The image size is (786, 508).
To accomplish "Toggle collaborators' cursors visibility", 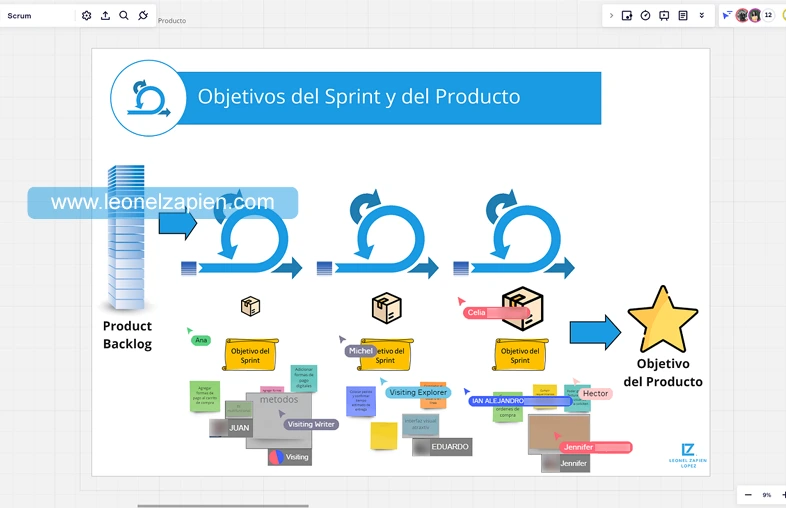I will point(727,16).
